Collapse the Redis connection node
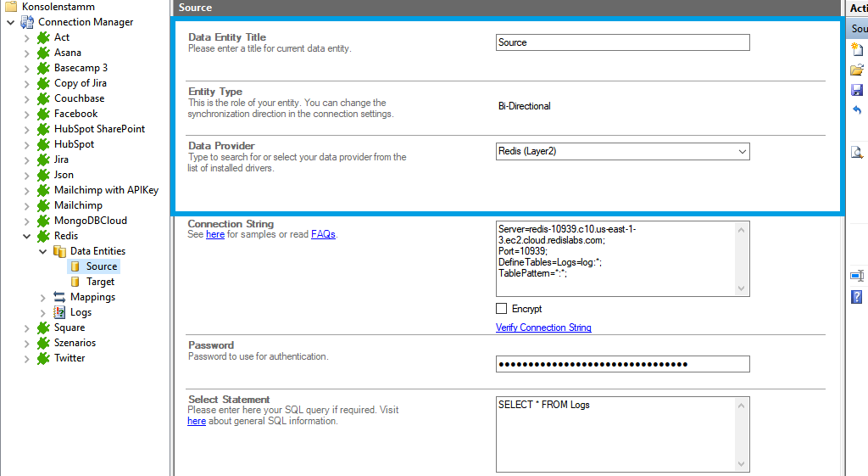Image resolution: width=868 pixels, height=476 pixels. pyautogui.click(x=27, y=236)
